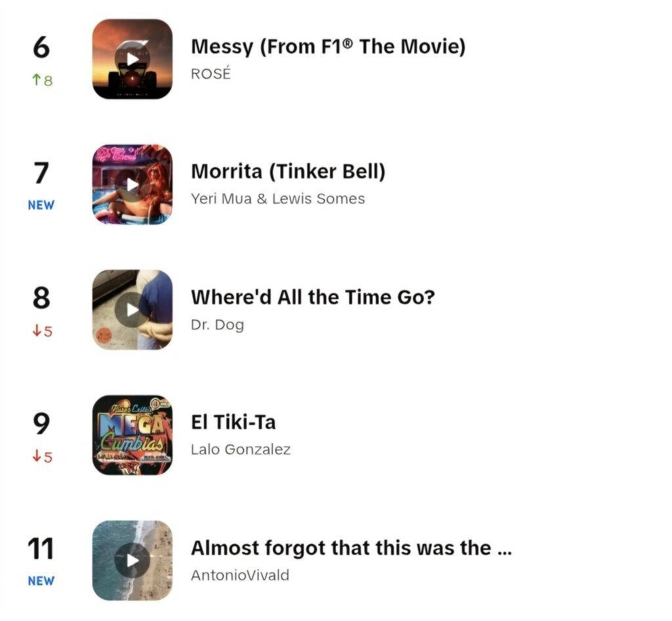The width and height of the screenshot is (672, 621).
Task: Click the down-5 indicator under rank 8
Action: coord(42,331)
